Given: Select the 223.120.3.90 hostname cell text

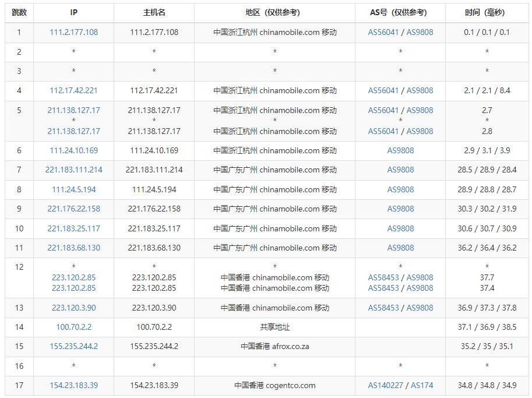Looking at the screenshot, I should 154,308.
